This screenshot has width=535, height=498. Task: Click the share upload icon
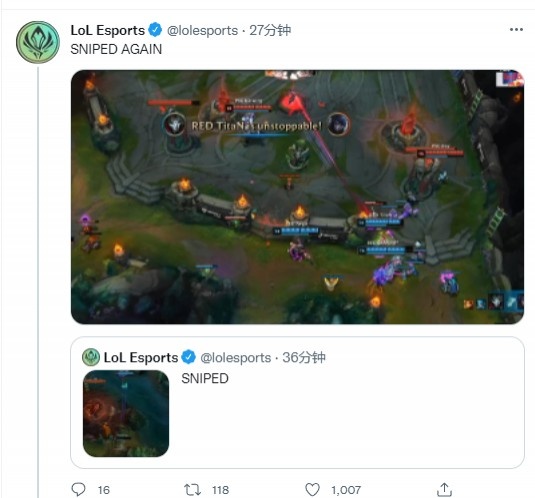click(x=444, y=489)
